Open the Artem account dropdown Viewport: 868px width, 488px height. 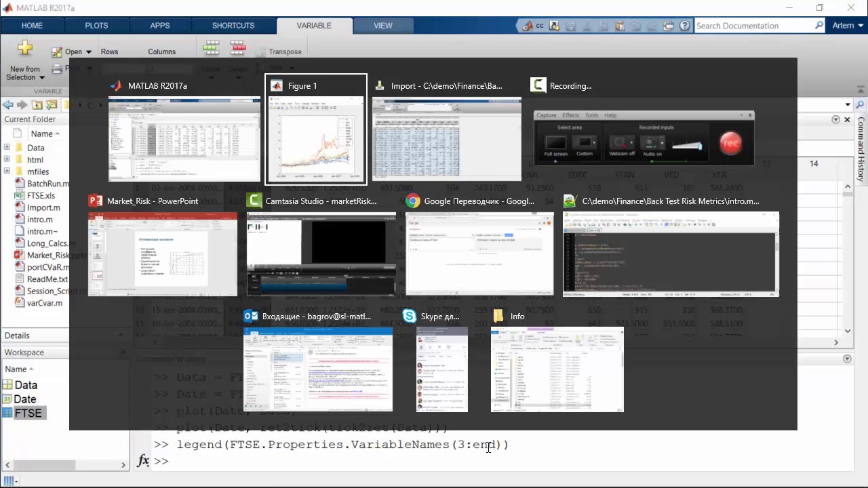pos(848,26)
